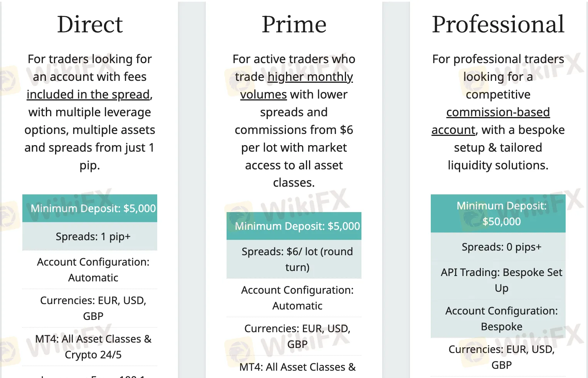Select the Account Configuration: Bespoke row
The image size is (588, 378).
pyautogui.click(x=498, y=318)
